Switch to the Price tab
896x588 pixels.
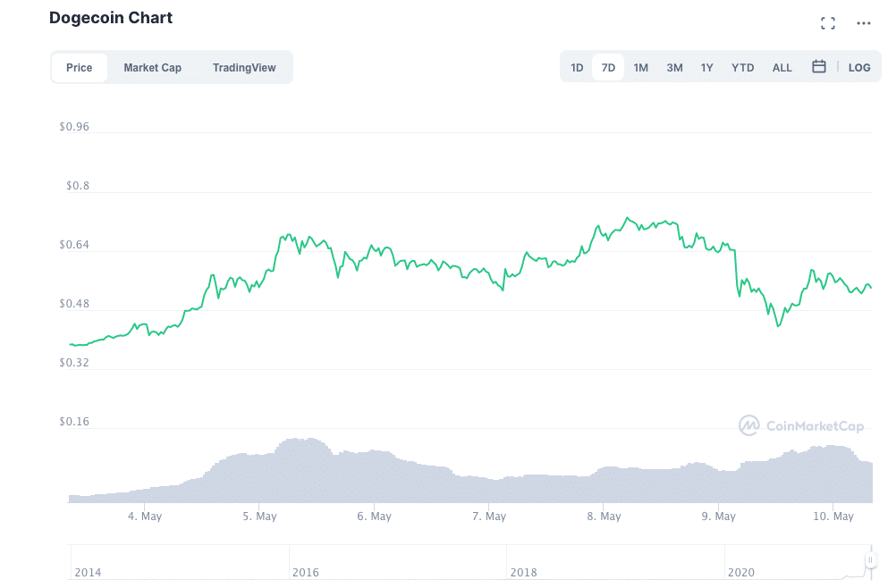(79, 68)
